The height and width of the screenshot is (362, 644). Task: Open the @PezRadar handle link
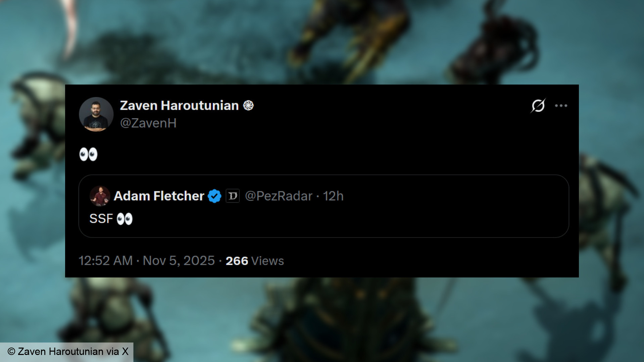279,196
